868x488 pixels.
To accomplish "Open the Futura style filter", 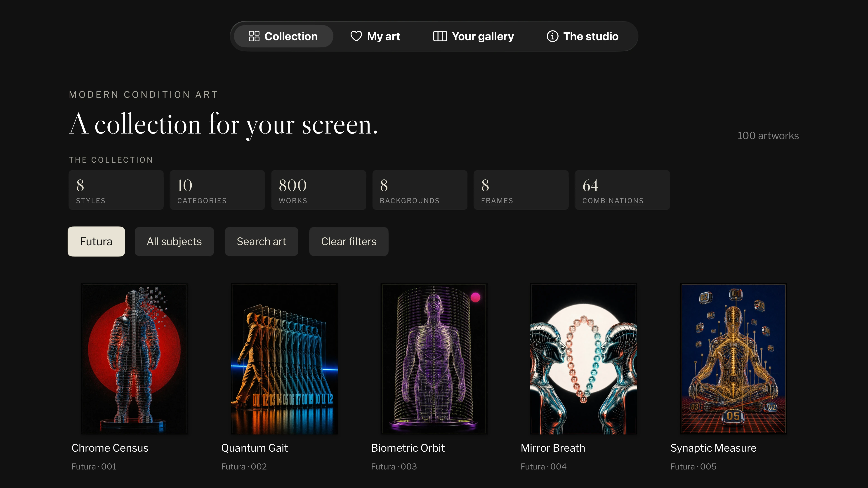I will [96, 242].
